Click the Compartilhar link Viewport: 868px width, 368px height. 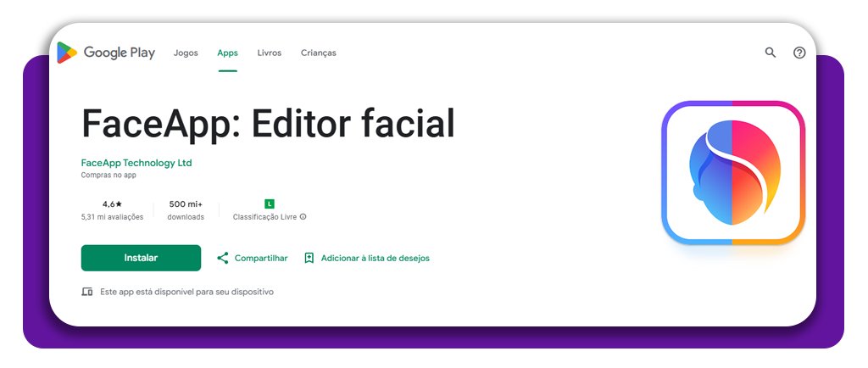pyautogui.click(x=261, y=258)
